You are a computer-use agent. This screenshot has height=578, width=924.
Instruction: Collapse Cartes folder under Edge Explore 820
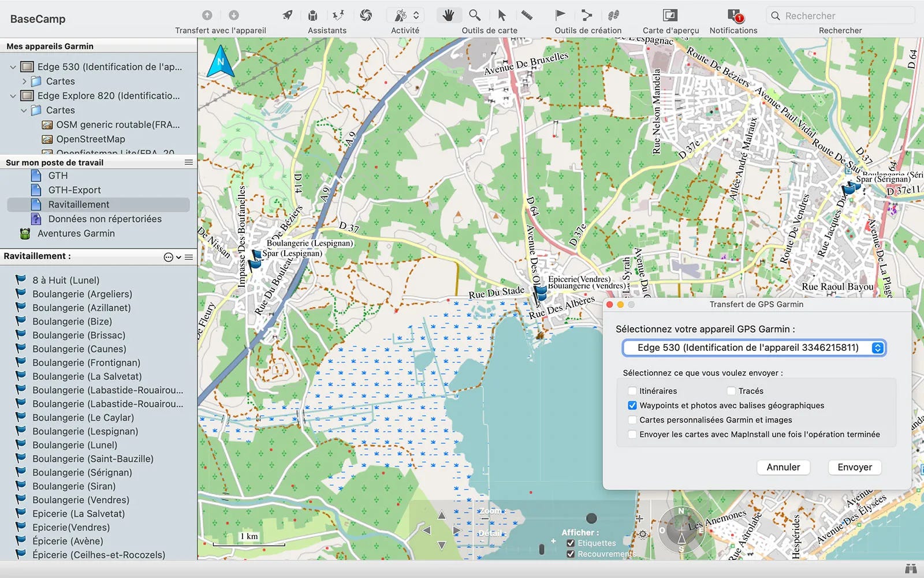pos(24,110)
